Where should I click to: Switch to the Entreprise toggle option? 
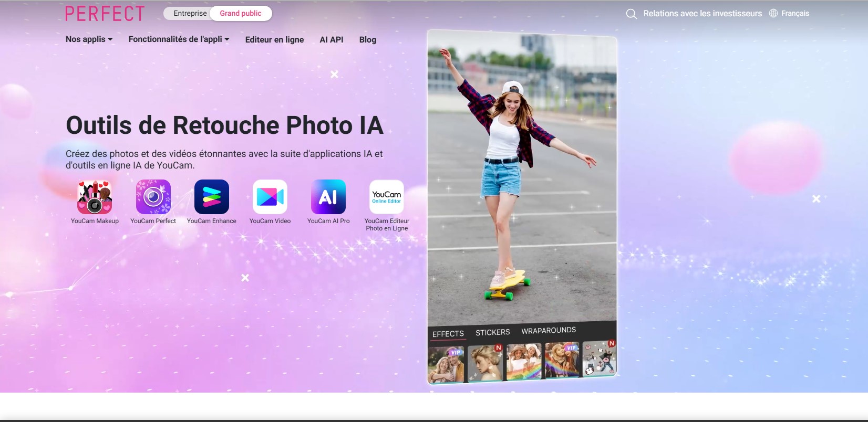[x=190, y=14]
